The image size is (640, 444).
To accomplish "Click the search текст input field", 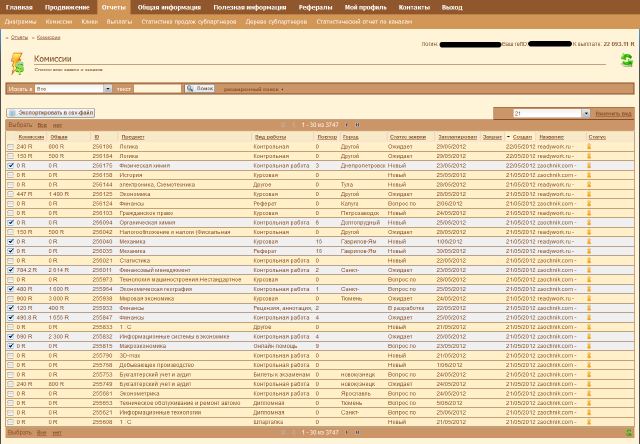I will pyautogui.click(x=157, y=89).
